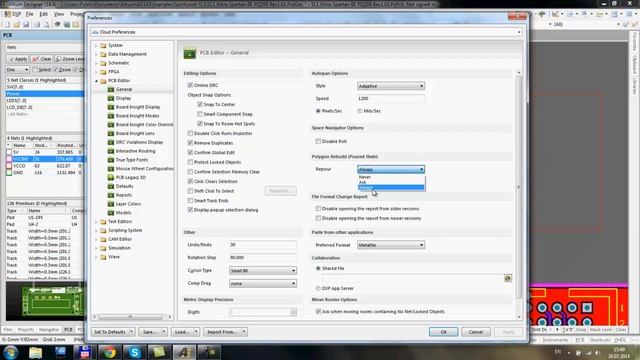Open Set To Defaults dropdown arrow
The width and height of the screenshot is (640, 360).
131,332
